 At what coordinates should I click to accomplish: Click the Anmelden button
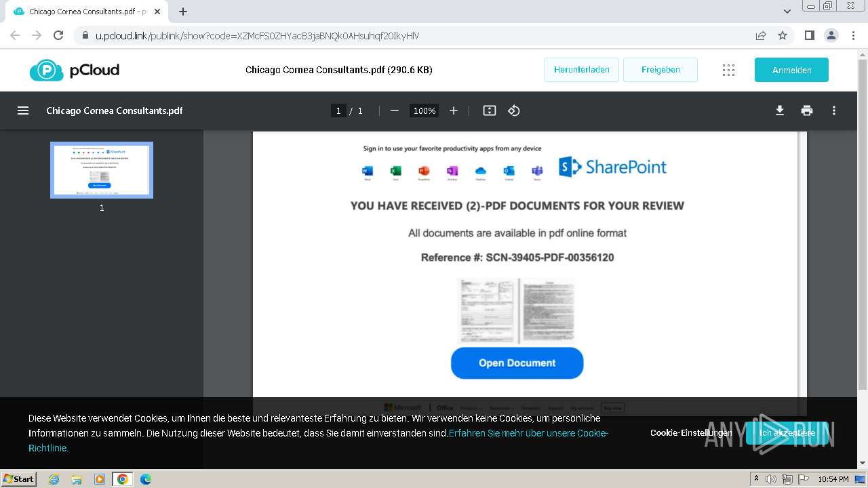tap(791, 70)
